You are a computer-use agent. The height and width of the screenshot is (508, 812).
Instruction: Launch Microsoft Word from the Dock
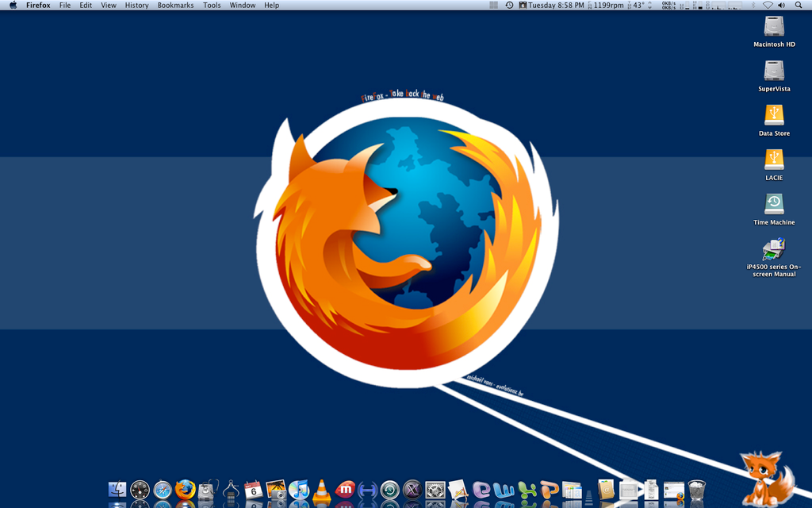pos(504,489)
